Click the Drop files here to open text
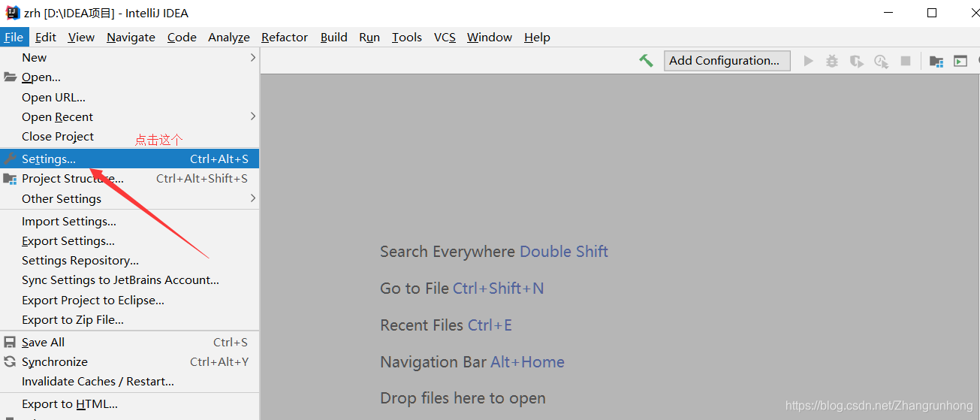980x420 pixels. 463,398
